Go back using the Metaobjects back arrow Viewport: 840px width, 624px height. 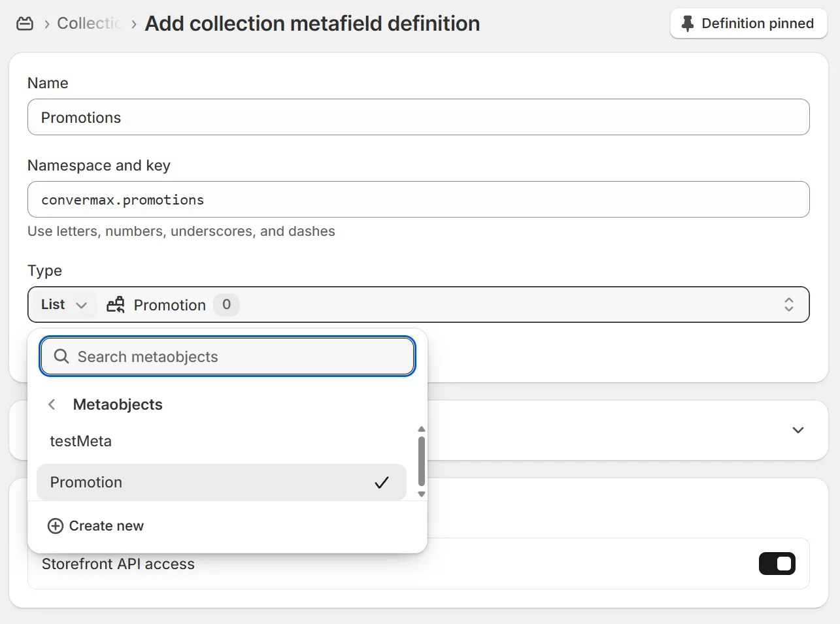pyautogui.click(x=52, y=404)
